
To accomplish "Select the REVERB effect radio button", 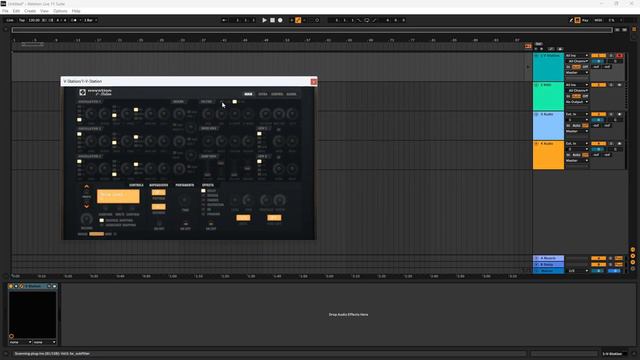I will 203,196.
